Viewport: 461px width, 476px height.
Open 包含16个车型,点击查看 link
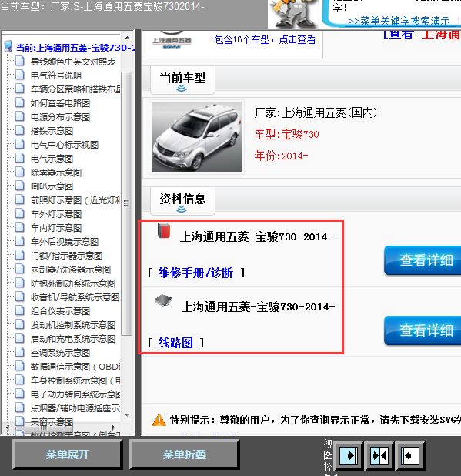265,39
